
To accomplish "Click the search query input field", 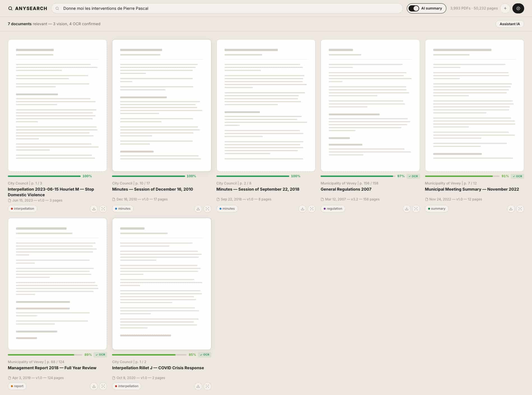I will [x=227, y=8].
